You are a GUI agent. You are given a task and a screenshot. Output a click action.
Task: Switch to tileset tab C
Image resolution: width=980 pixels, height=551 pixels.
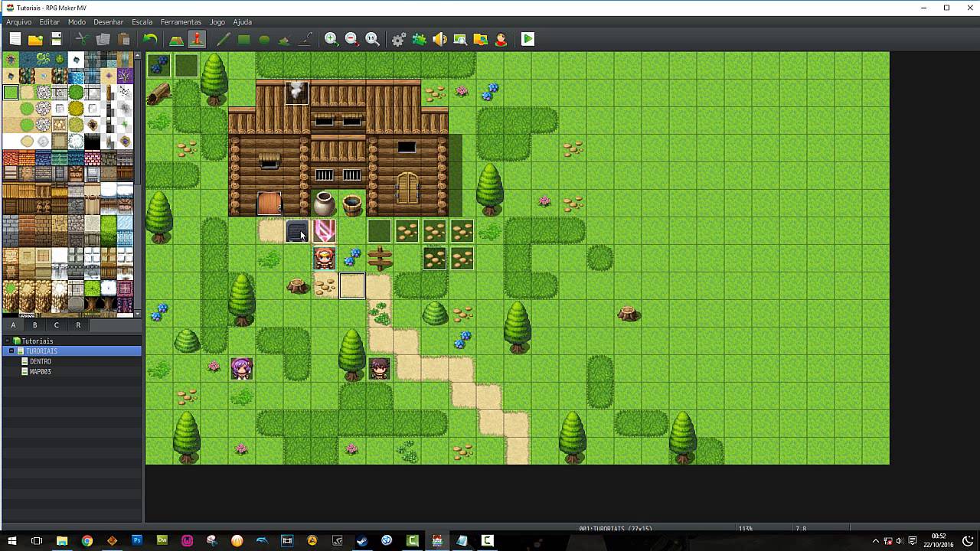(56, 325)
